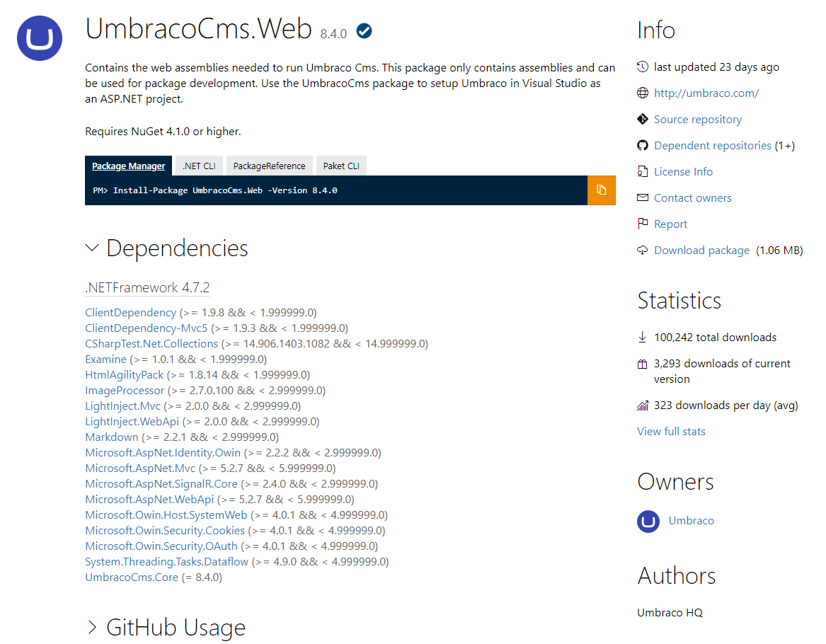Click the UmbracoCms.Web package title
826x644 pixels.
coord(199,28)
